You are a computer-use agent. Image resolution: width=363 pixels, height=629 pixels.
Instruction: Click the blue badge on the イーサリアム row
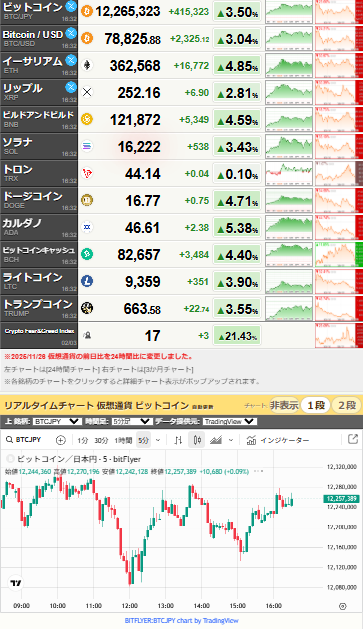tap(71, 60)
